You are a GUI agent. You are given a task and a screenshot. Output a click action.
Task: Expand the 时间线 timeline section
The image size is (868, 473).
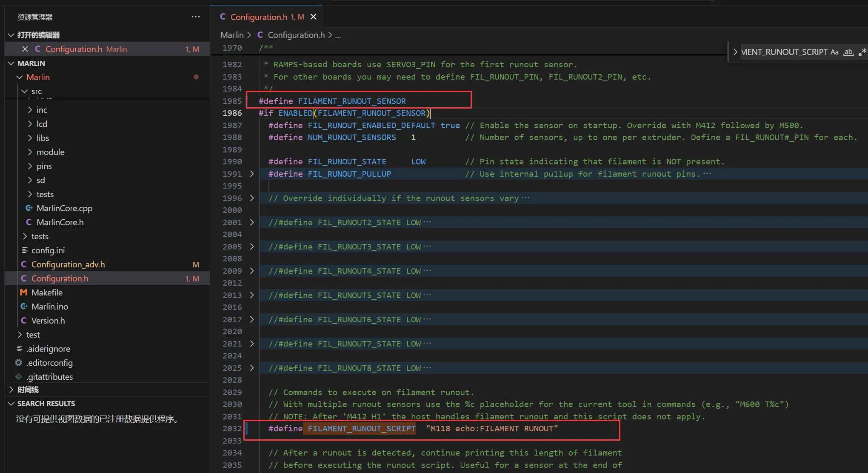coord(28,390)
